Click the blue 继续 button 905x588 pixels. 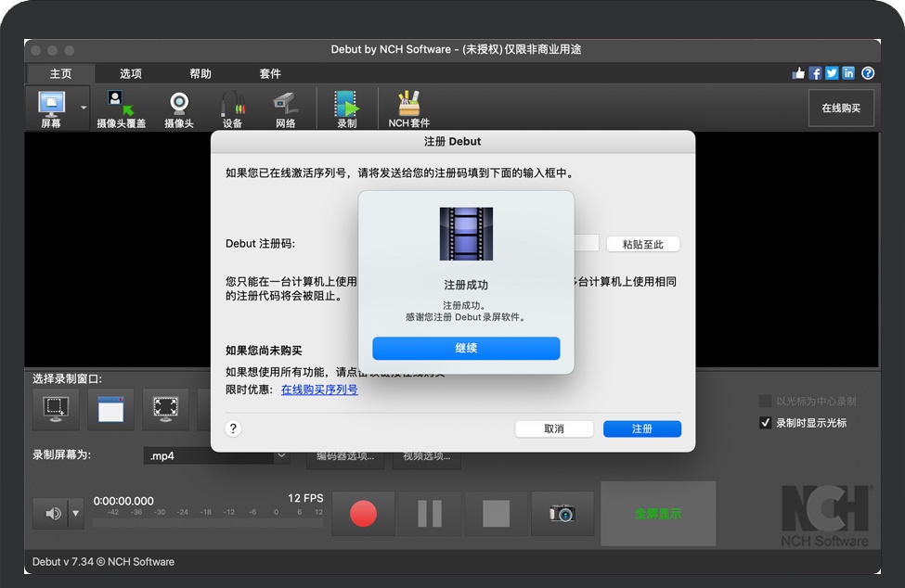(x=466, y=349)
